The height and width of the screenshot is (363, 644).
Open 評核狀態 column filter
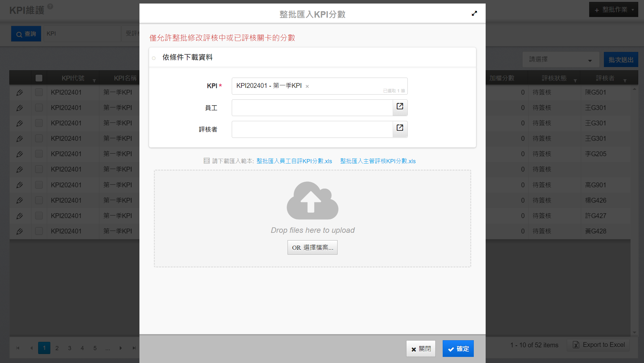pos(575,80)
